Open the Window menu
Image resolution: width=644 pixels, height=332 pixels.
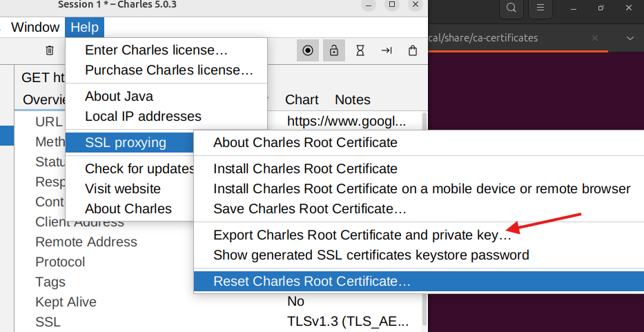[x=35, y=28]
